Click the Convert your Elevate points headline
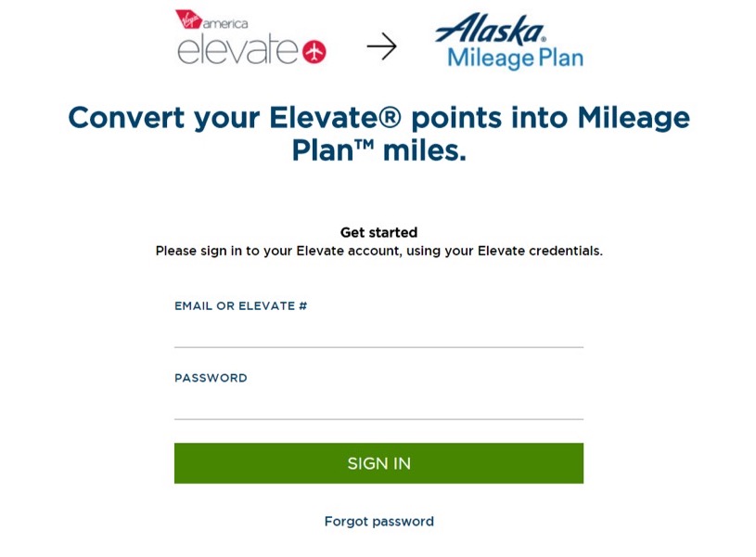This screenshot has height=557, width=756. 378,133
